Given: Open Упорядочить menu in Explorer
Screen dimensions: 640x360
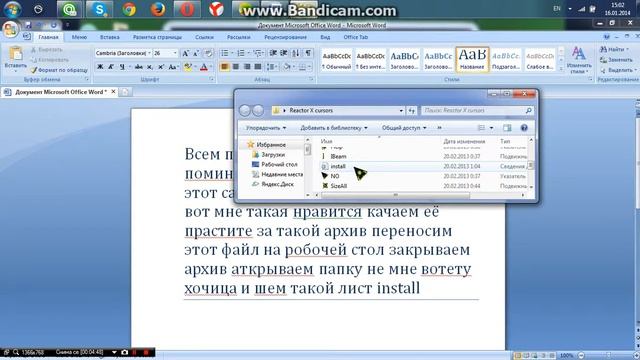Looking at the screenshot, I should [266, 128].
